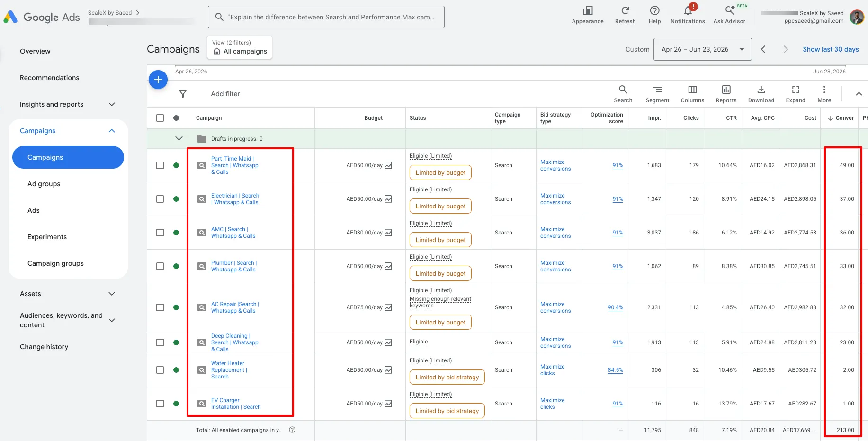Open 84.5% optimization score for Water Heater
Image resolution: width=868 pixels, height=441 pixels.
point(615,370)
